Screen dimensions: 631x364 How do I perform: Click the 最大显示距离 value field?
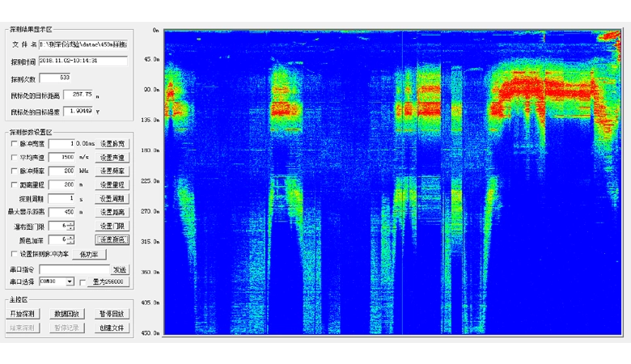(x=61, y=212)
